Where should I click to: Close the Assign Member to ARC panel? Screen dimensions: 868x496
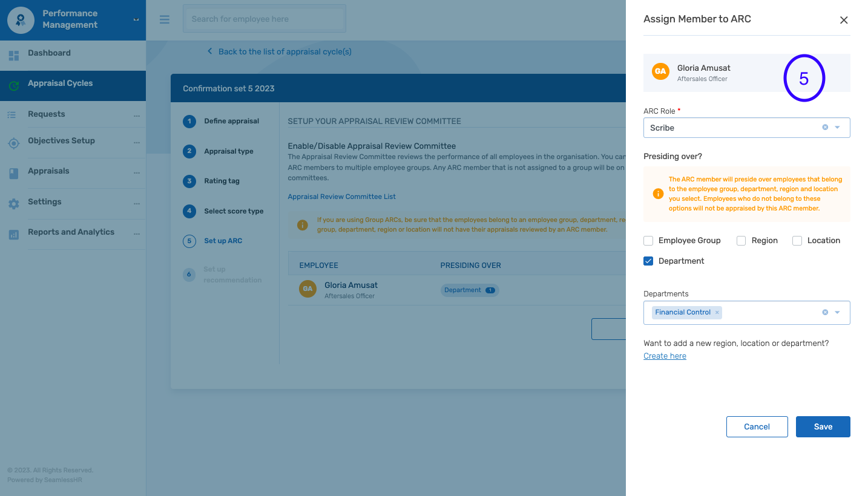844,20
